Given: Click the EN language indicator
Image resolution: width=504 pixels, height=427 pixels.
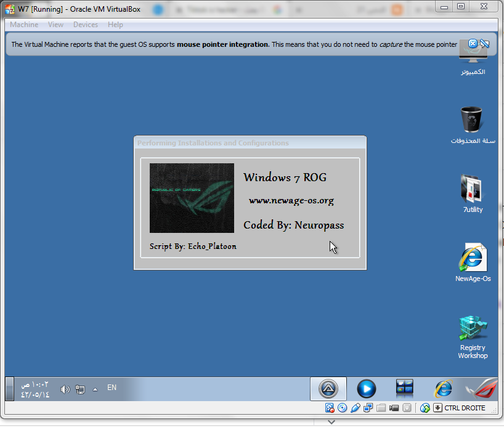Looking at the screenshot, I should [112, 388].
